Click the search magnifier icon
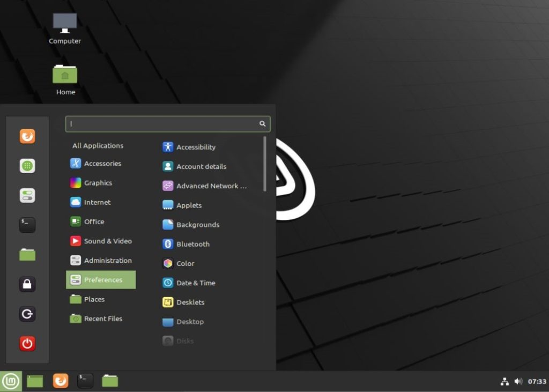The image size is (549, 392). (262, 124)
